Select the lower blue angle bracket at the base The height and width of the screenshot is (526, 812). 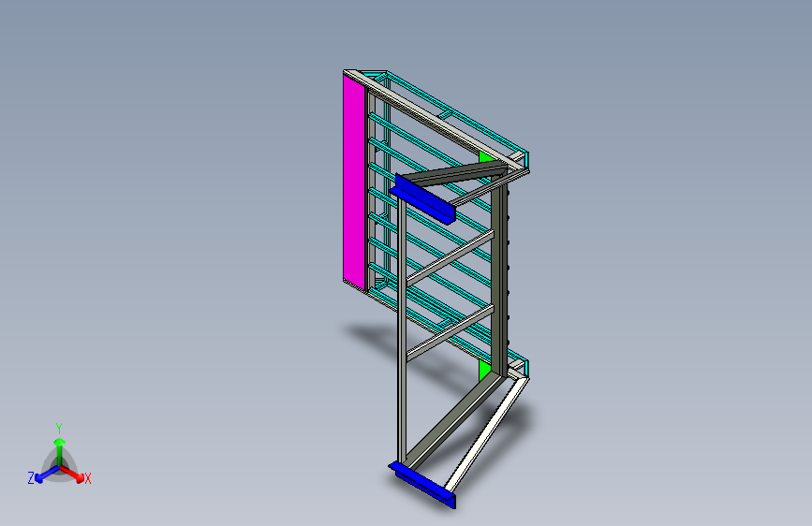pos(423,483)
